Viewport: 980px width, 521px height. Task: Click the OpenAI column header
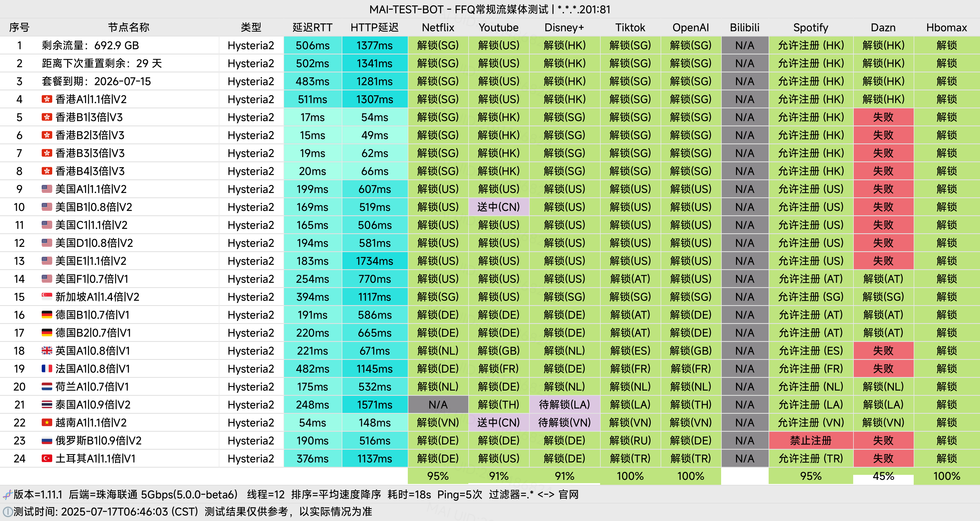pyautogui.click(x=690, y=27)
